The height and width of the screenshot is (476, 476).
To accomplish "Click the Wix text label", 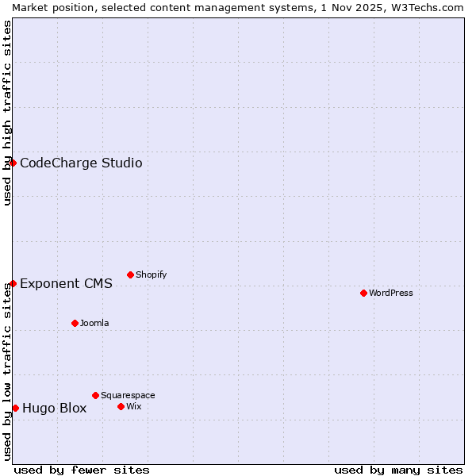I will 134,406.
